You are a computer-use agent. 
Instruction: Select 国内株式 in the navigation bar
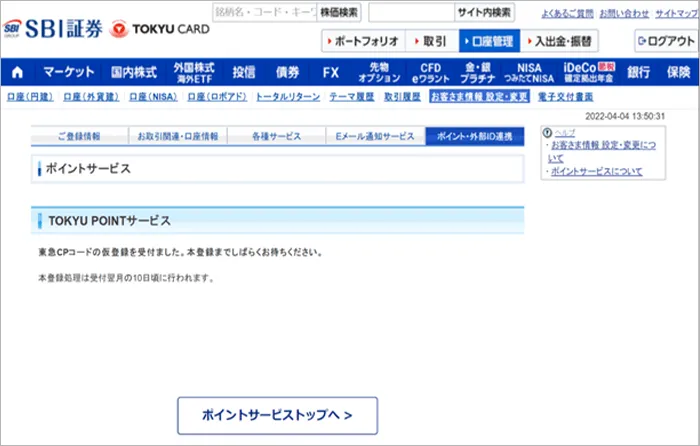pyautogui.click(x=133, y=72)
